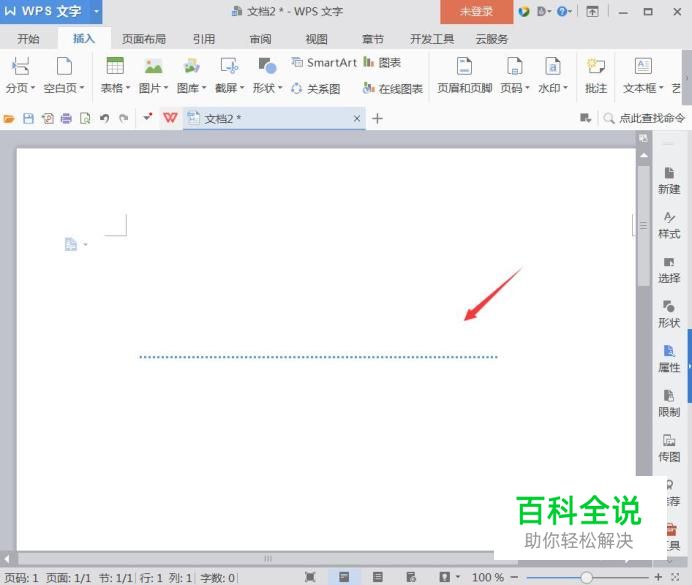Print the document using printer icon

(x=66, y=118)
